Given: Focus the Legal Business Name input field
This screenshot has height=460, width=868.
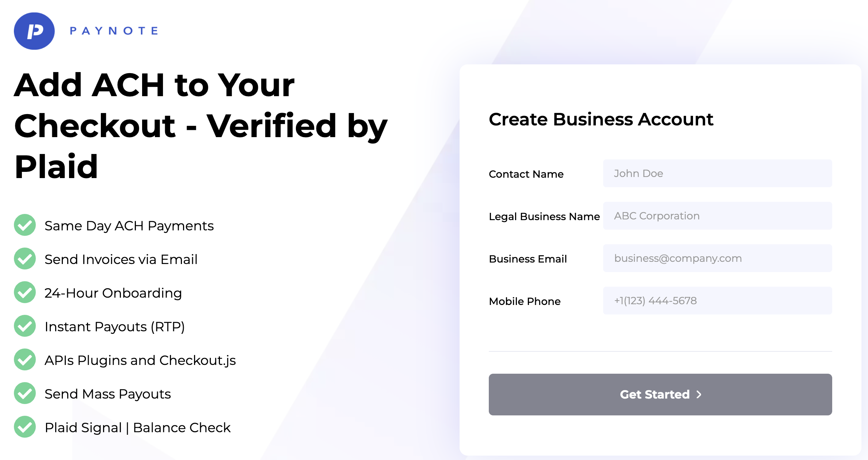Looking at the screenshot, I should pyautogui.click(x=717, y=216).
